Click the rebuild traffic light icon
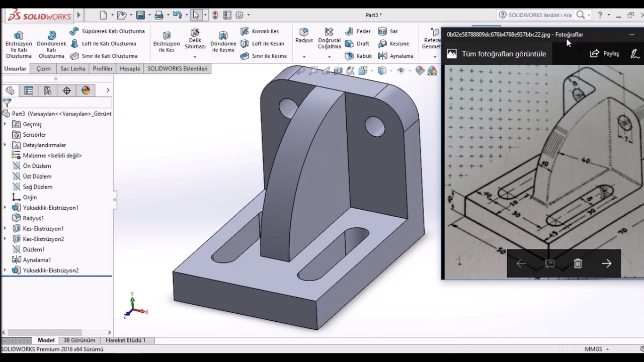 click(215, 15)
